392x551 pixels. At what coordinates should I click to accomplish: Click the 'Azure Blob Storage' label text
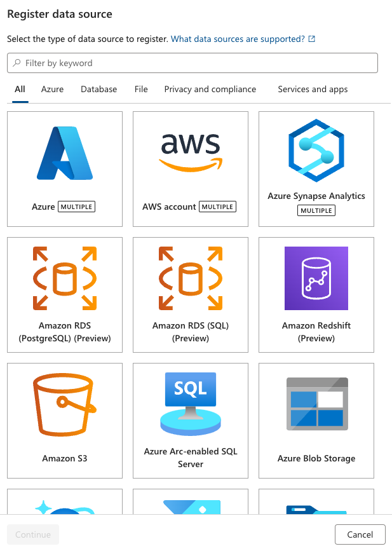point(316,458)
